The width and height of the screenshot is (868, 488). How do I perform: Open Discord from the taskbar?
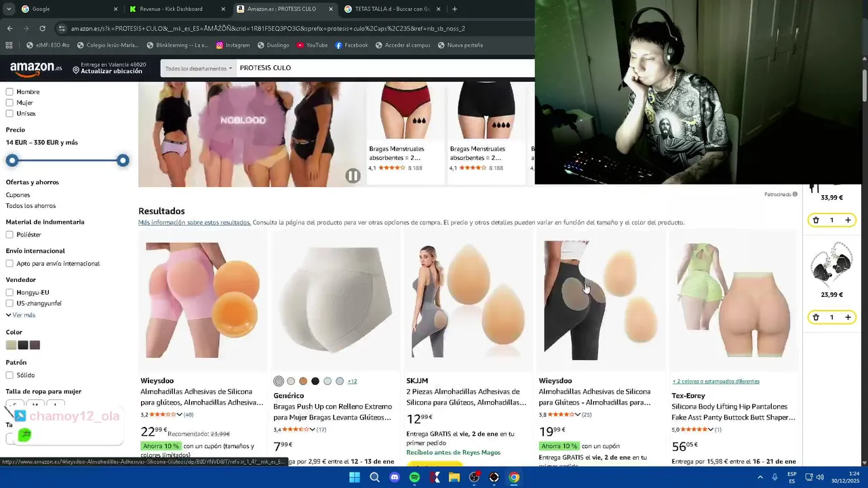[x=395, y=477]
